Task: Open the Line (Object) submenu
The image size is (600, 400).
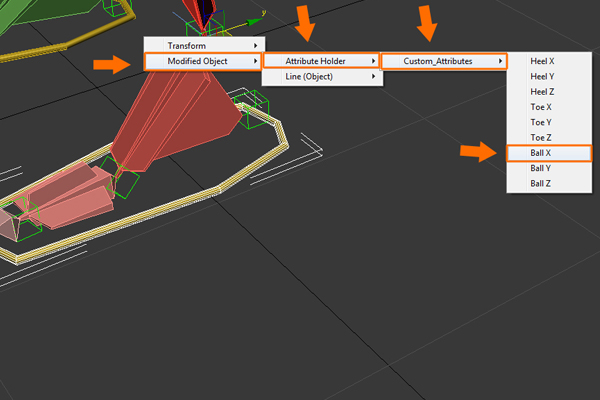Action: click(x=322, y=77)
